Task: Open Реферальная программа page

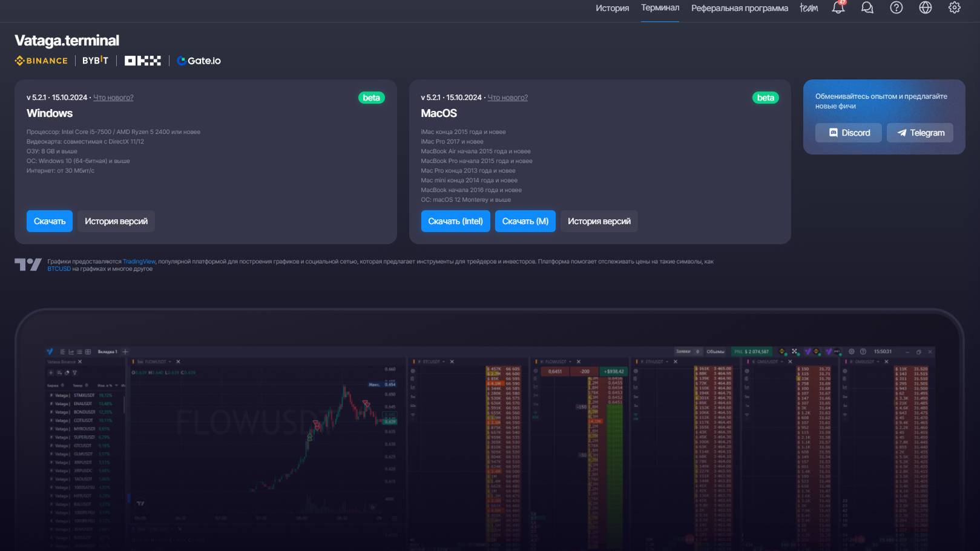Action: pyautogui.click(x=740, y=8)
